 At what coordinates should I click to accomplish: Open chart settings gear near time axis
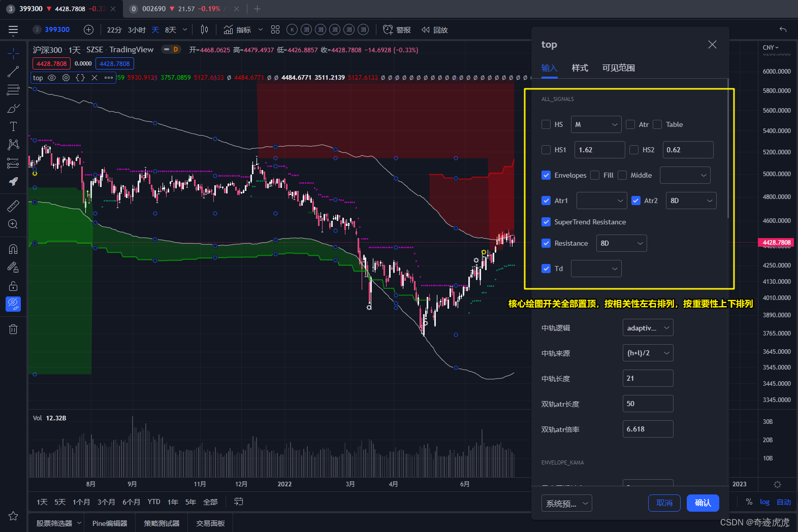777,484
